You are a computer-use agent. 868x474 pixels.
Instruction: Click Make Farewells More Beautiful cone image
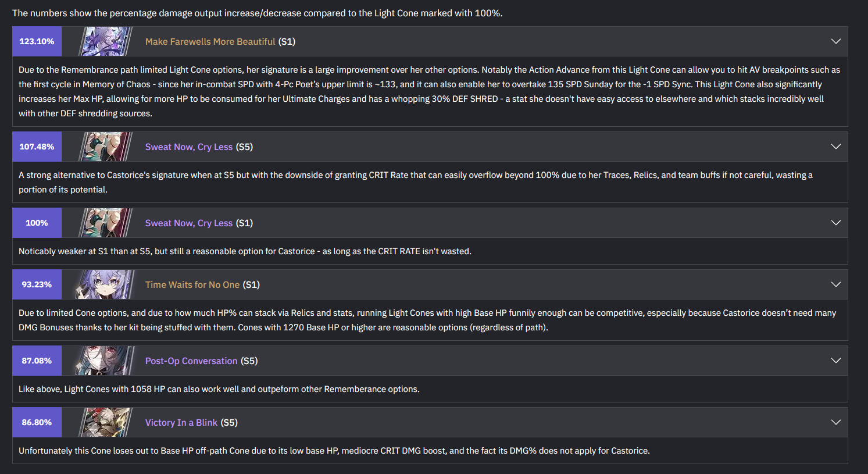click(x=105, y=41)
